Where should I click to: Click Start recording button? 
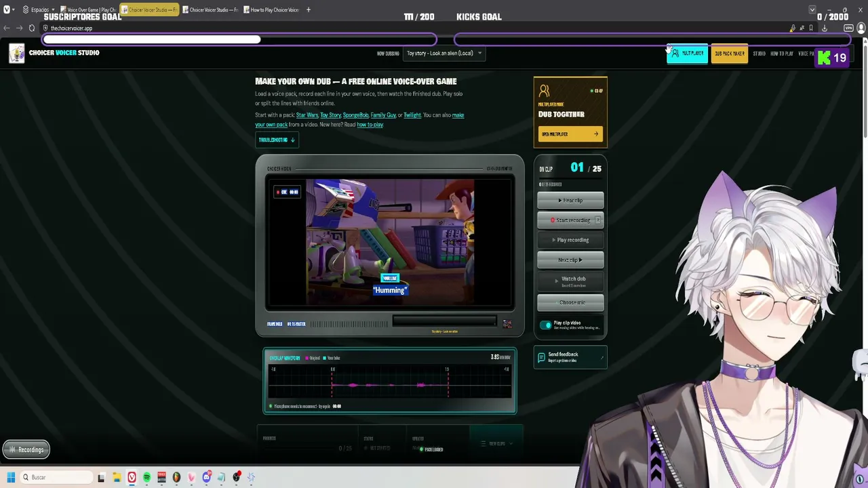point(570,220)
